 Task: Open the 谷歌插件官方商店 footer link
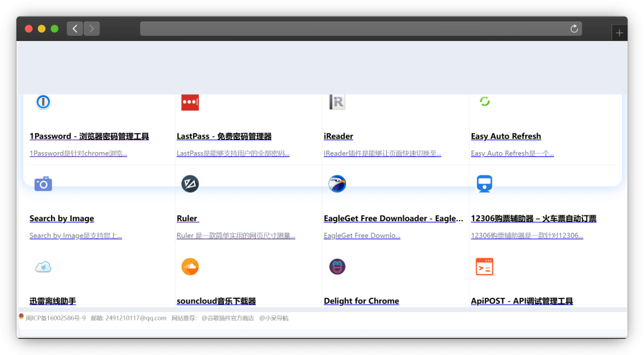point(227,318)
